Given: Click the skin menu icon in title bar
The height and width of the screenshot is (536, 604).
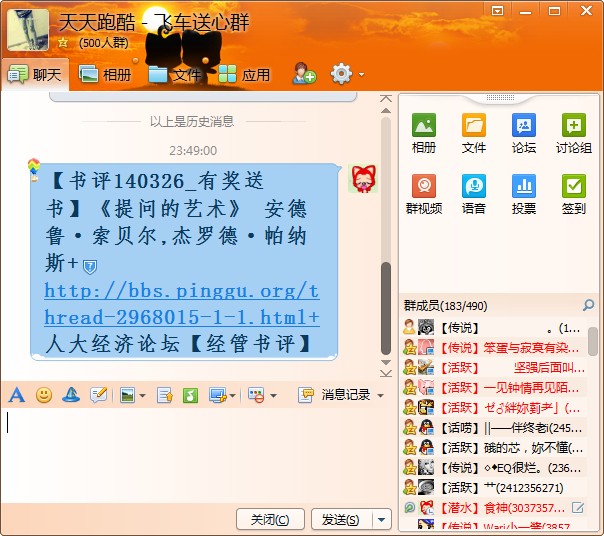Looking at the screenshot, I should [x=497, y=11].
